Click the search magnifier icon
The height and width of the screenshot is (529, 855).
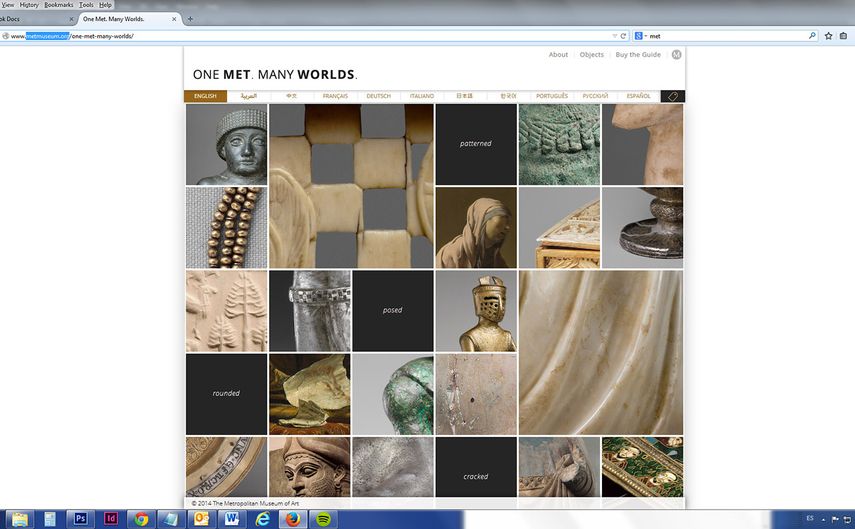coord(812,36)
